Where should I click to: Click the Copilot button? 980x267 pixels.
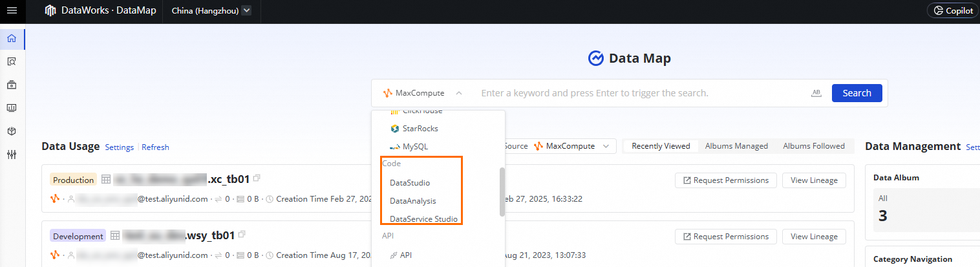point(952,10)
